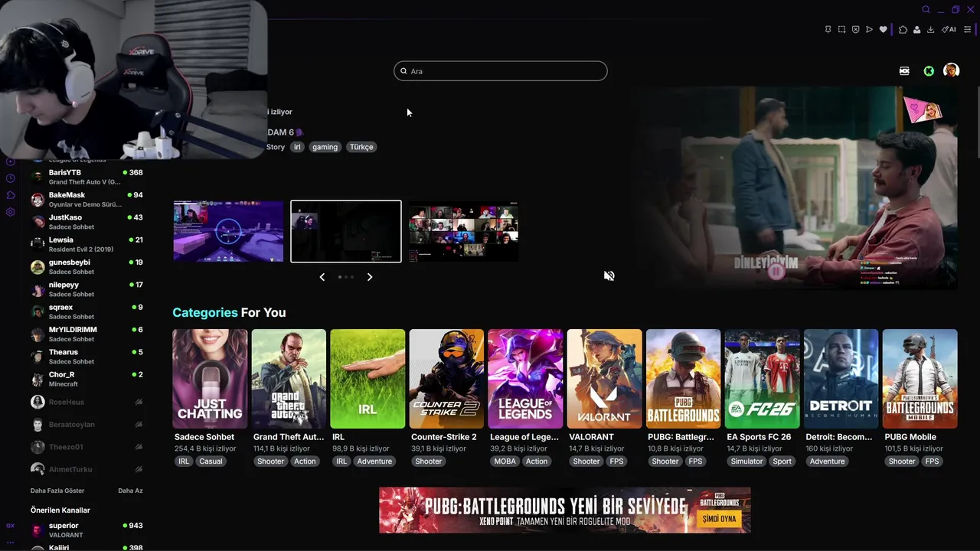Select the first carousel stream thumbnail
980x551 pixels.
[x=228, y=231]
